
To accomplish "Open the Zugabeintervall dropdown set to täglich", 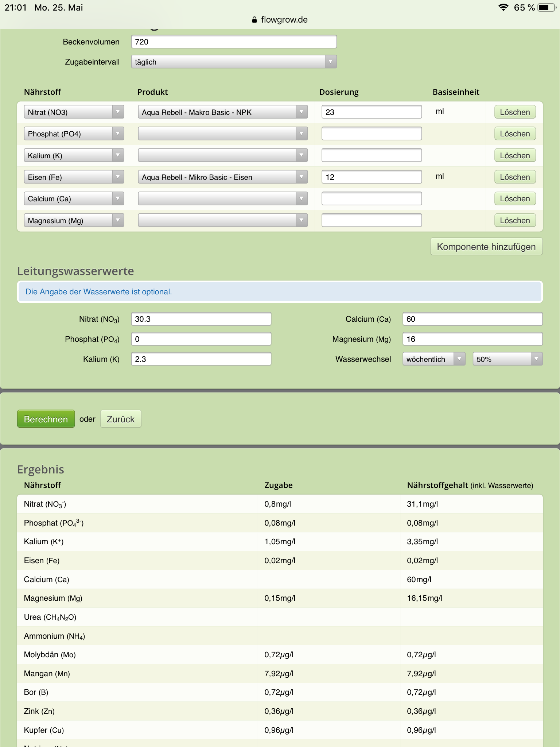I will tap(234, 62).
